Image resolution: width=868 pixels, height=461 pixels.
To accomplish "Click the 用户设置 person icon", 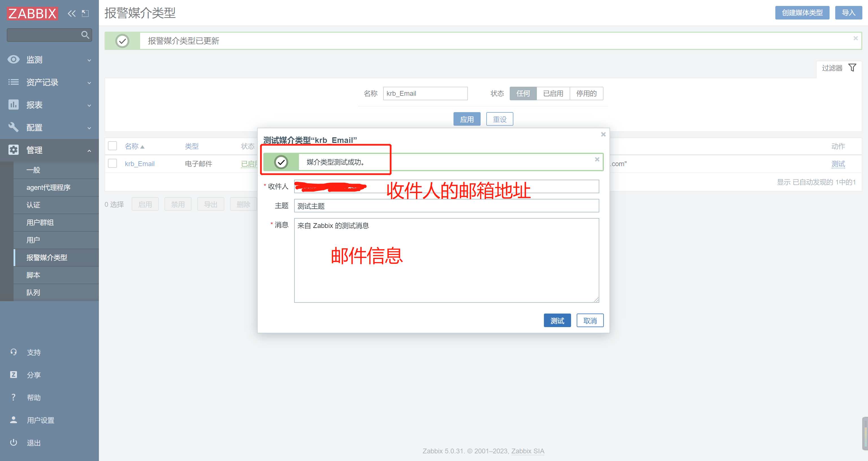I will 14,420.
